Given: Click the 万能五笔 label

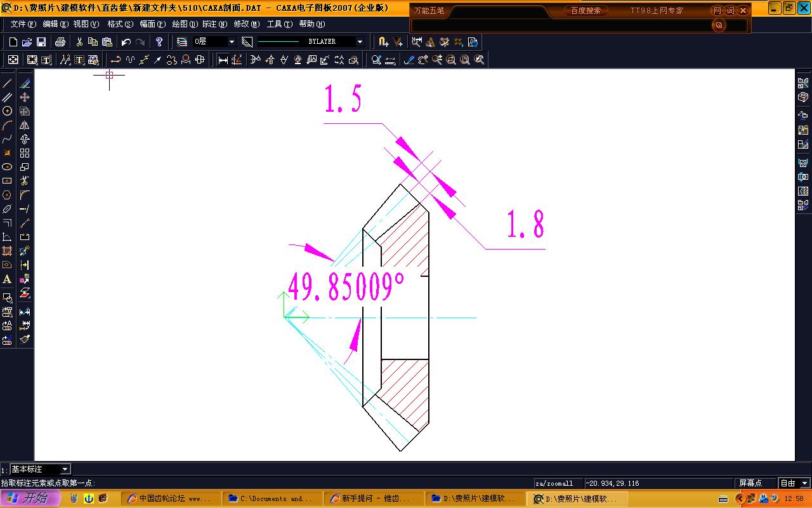Looking at the screenshot, I should tap(429, 11).
